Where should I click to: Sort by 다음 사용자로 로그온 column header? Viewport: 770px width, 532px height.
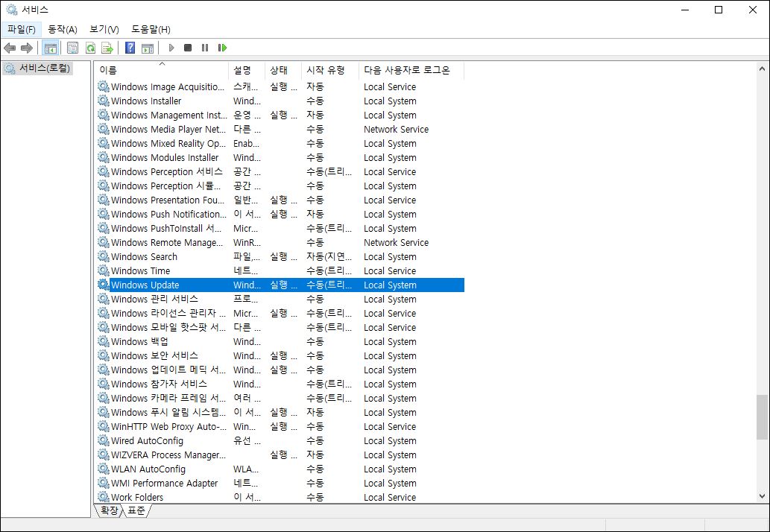(x=411, y=70)
